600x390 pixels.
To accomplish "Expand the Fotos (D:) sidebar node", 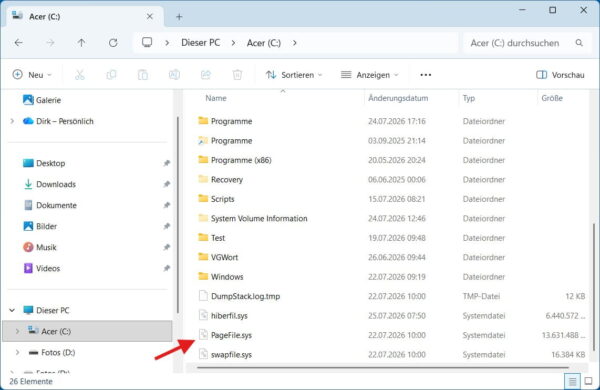I will (x=17, y=352).
